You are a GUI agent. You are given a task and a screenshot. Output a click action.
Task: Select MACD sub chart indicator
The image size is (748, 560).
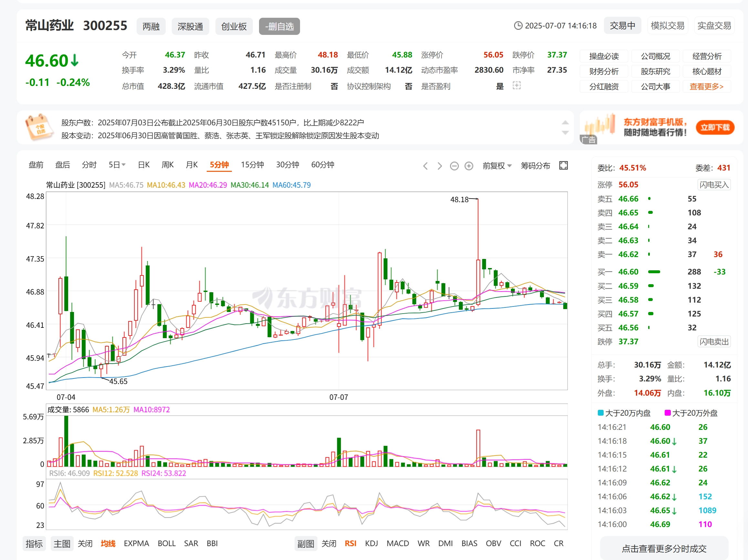(398, 544)
